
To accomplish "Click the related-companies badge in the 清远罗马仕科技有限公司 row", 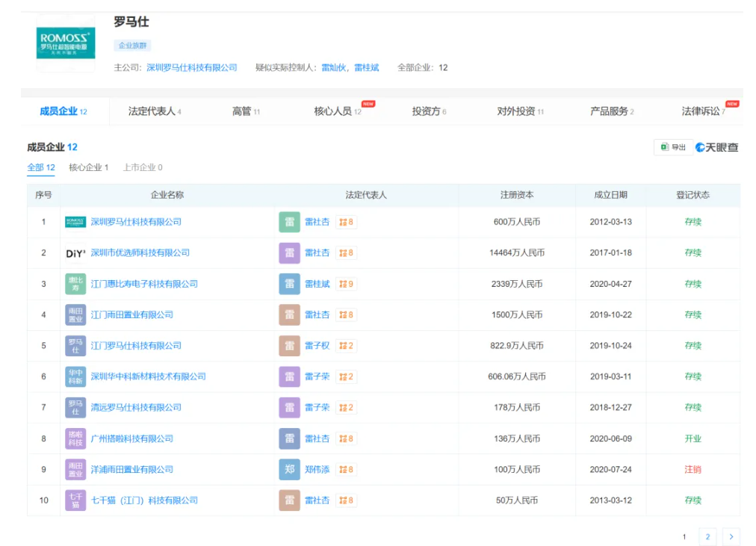I will pyautogui.click(x=346, y=407).
